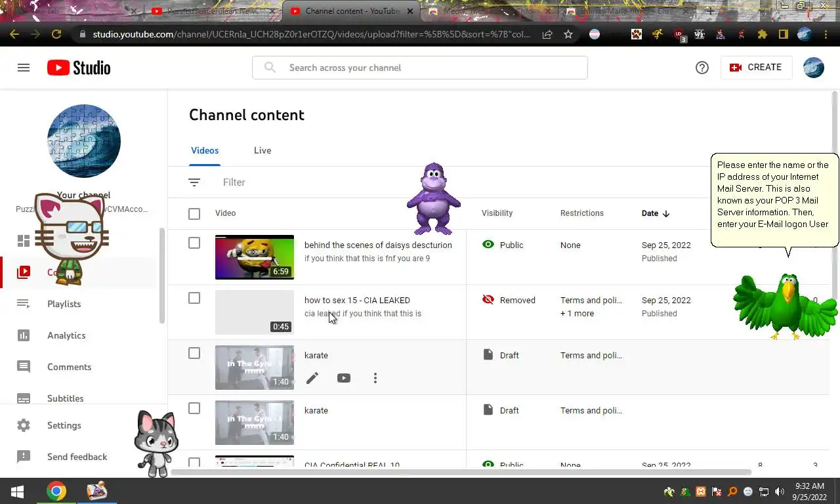Click the Visibility column header
Viewport: 840px width, 504px height.
point(497,213)
